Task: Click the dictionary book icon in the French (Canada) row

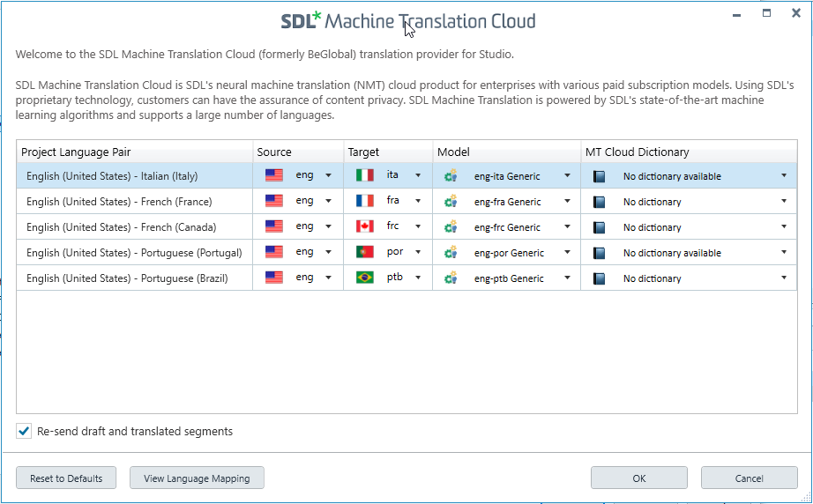Action: coord(599,227)
